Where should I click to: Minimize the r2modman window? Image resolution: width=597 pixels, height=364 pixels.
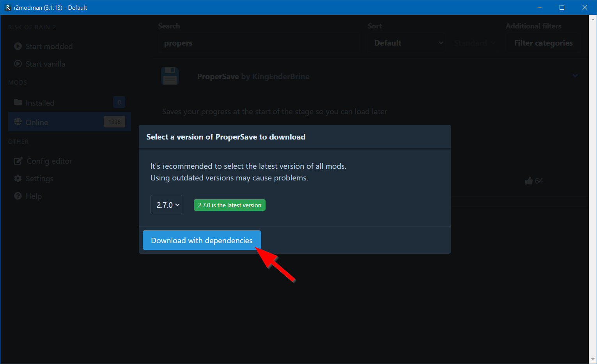click(540, 7)
